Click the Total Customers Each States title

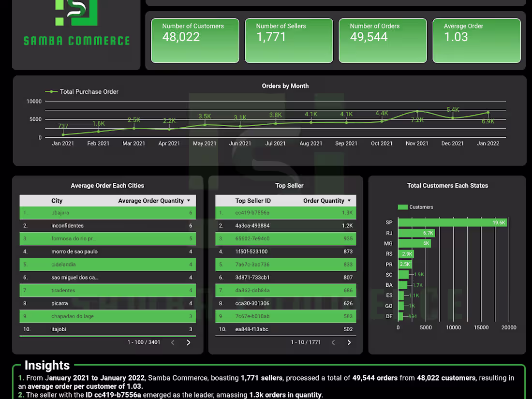point(447,186)
